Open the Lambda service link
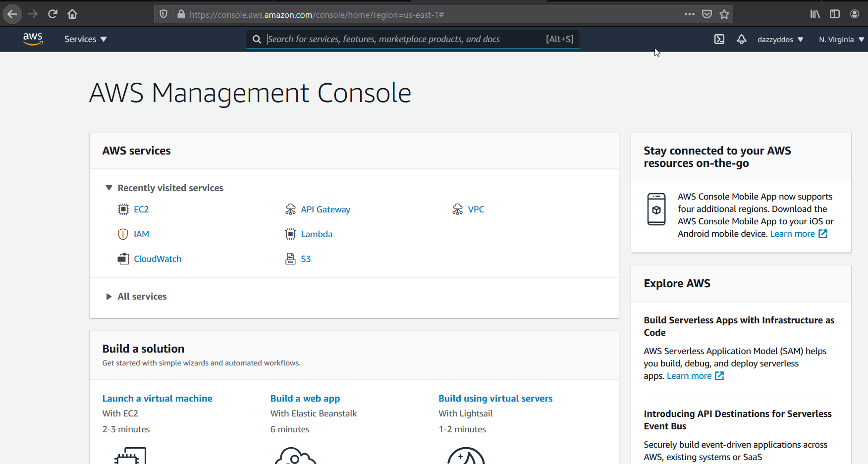 [317, 234]
